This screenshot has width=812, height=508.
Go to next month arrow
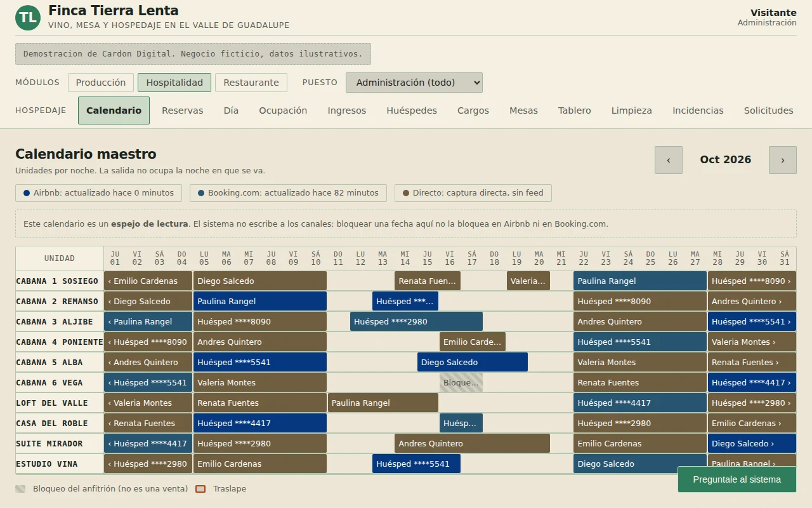[783, 160]
